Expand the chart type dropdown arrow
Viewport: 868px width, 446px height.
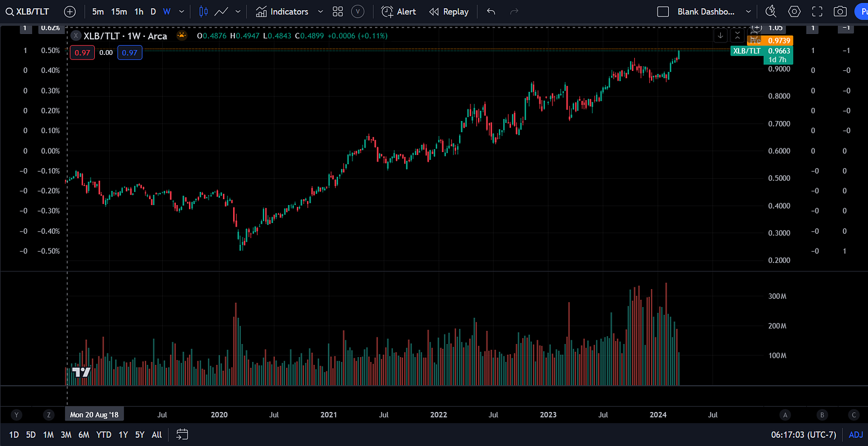(238, 11)
